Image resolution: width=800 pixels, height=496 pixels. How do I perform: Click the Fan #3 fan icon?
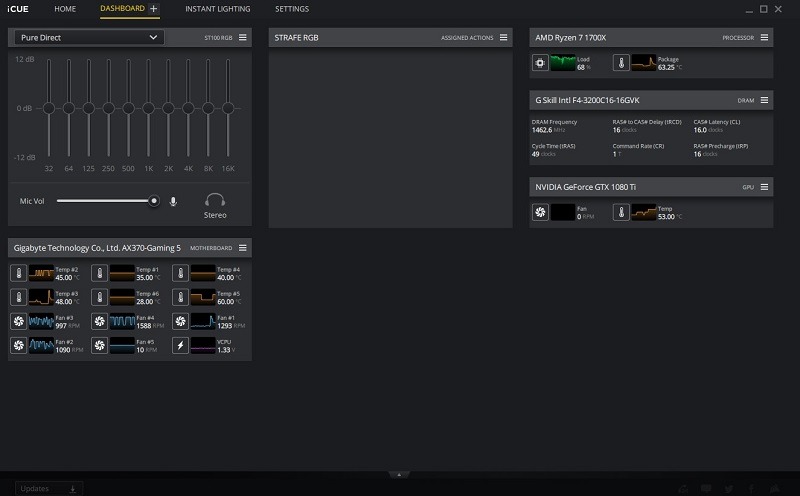[x=19, y=321]
